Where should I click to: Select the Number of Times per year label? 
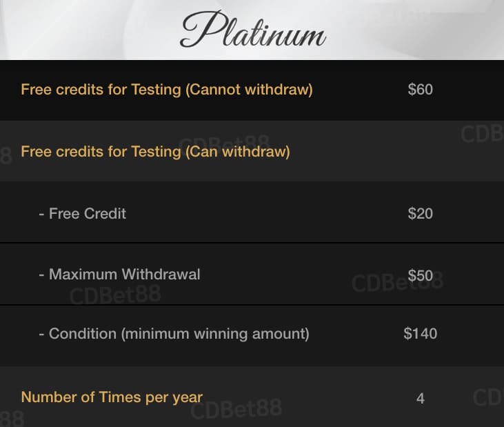tap(112, 397)
